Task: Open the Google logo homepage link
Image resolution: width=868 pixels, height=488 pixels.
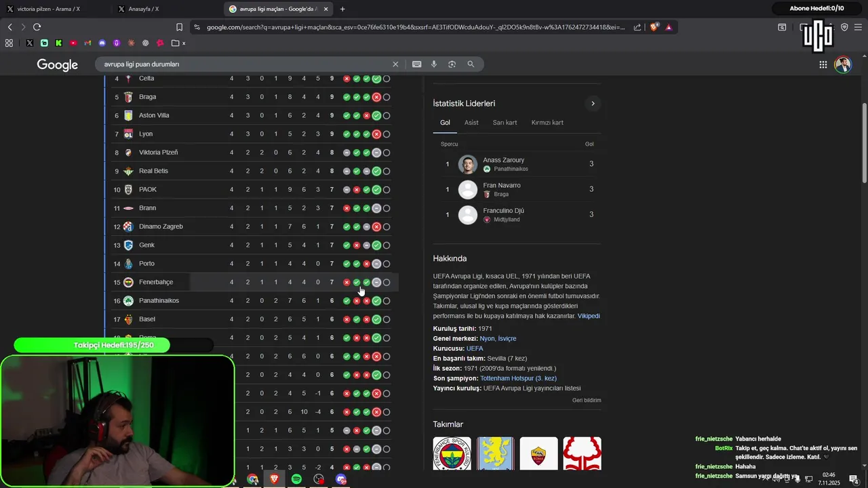Action: pos(58,64)
